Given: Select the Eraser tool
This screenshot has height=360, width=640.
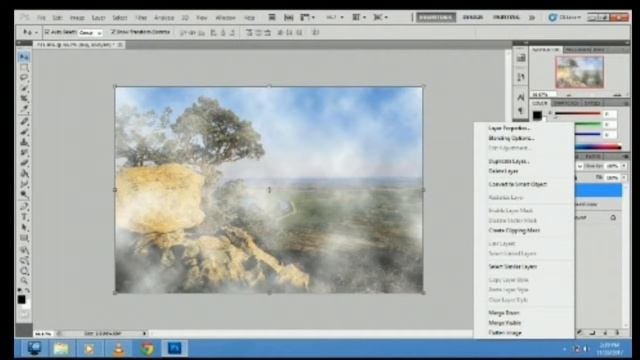Looking at the screenshot, I should (24, 163).
